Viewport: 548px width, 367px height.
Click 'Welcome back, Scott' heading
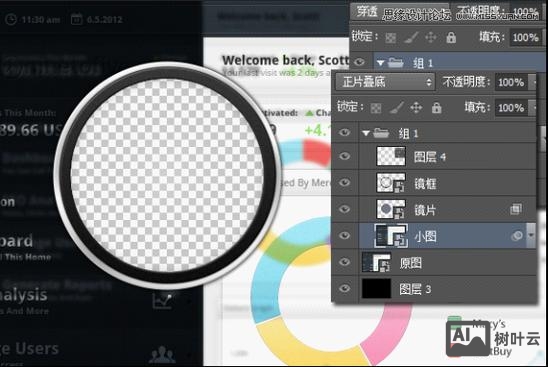pos(285,60)
